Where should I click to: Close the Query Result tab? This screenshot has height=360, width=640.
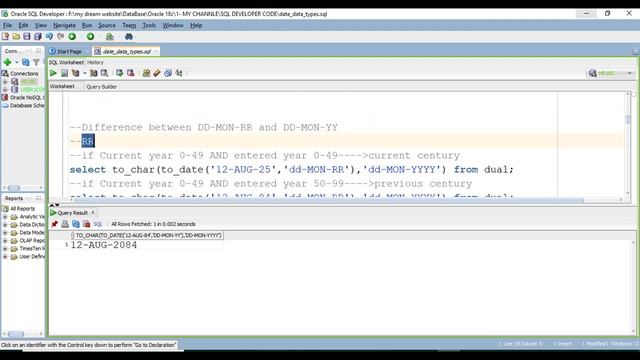point(93,213)
